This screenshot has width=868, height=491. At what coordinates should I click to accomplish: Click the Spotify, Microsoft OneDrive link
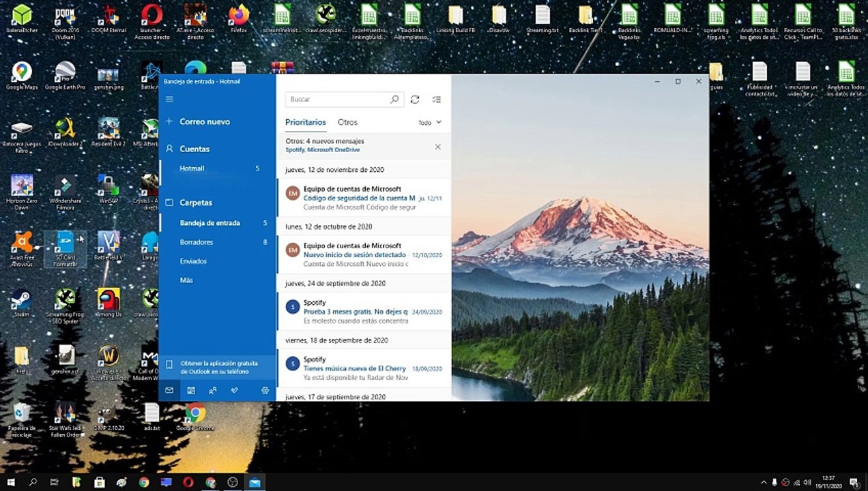tap(323, 150)
